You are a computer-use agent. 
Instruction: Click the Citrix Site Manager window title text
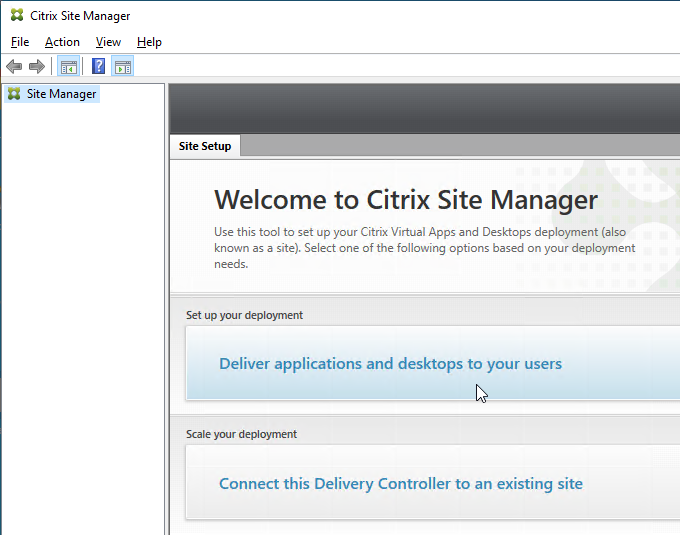80,16
